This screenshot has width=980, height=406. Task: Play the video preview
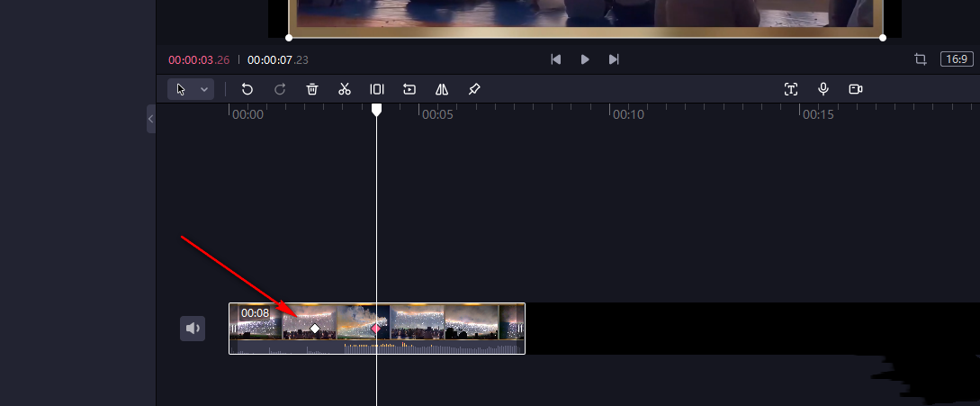585,59
